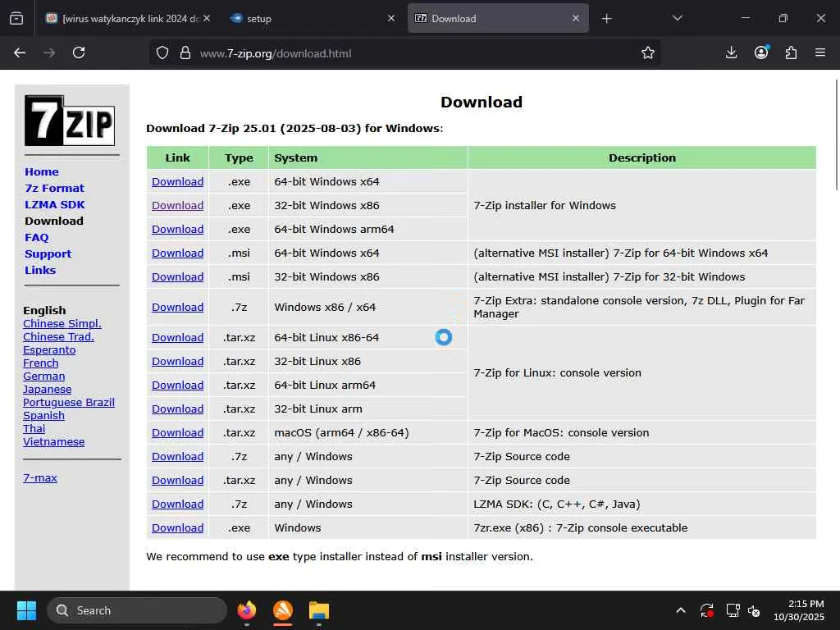Download the Windows x86 / x64 .7z
This screenshot has width=840, height=630.
coord(177,307)
